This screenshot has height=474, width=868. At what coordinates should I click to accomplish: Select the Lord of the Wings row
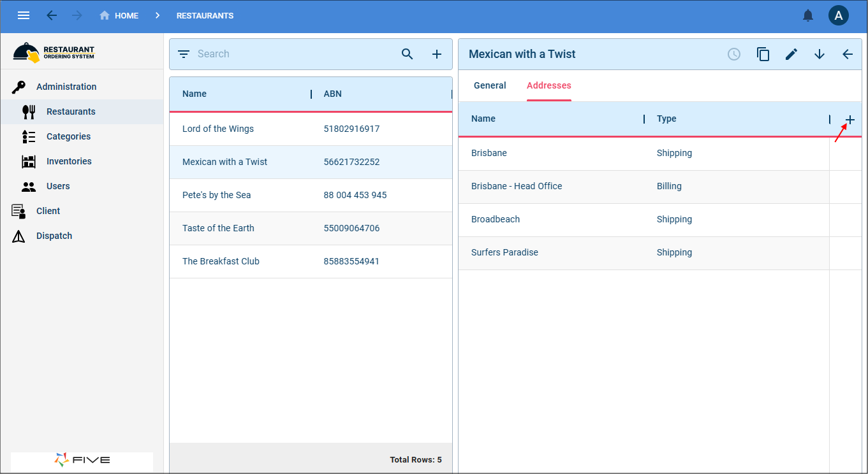point(311,129)
